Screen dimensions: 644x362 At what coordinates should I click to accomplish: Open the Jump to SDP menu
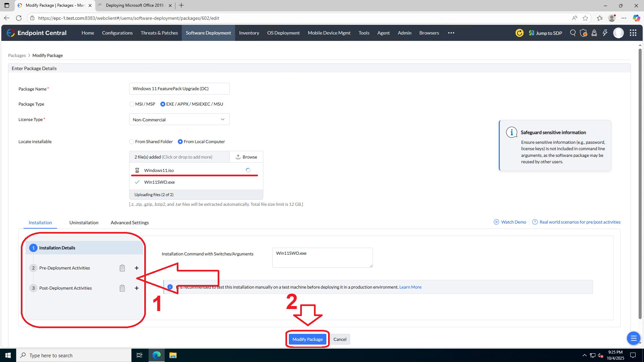point(545,33)
